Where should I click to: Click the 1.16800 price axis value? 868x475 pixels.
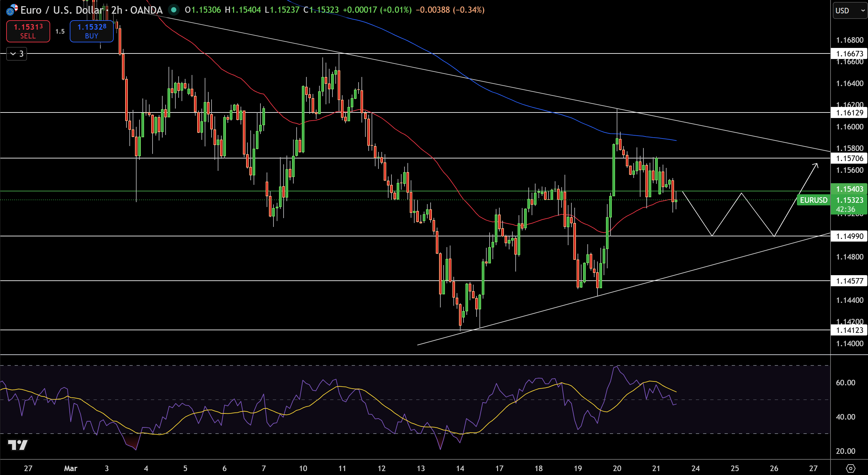[x=849, y=40]
